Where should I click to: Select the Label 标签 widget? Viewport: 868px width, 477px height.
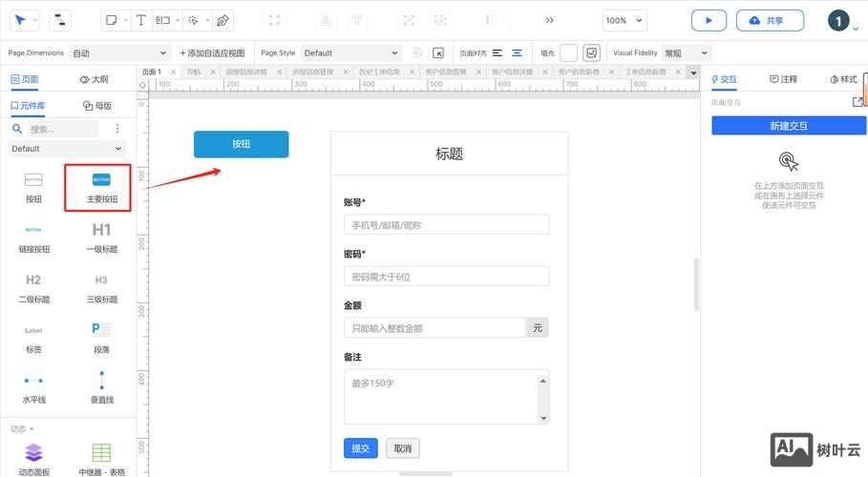[33, 340]
